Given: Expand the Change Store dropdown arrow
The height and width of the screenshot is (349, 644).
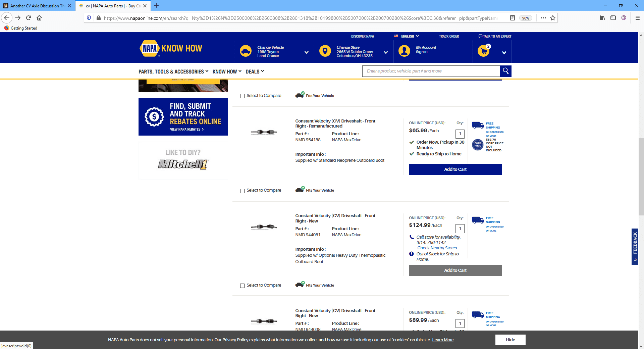Looking at the screenshot, I should coord(386,52).
